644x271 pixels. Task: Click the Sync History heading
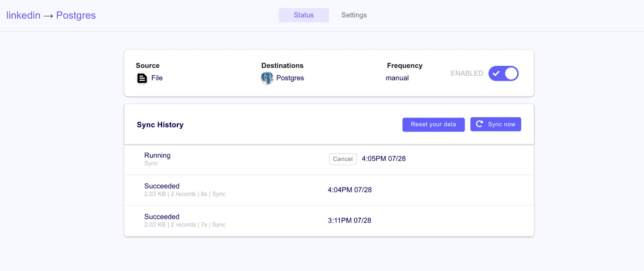click(x=160, y=125)
